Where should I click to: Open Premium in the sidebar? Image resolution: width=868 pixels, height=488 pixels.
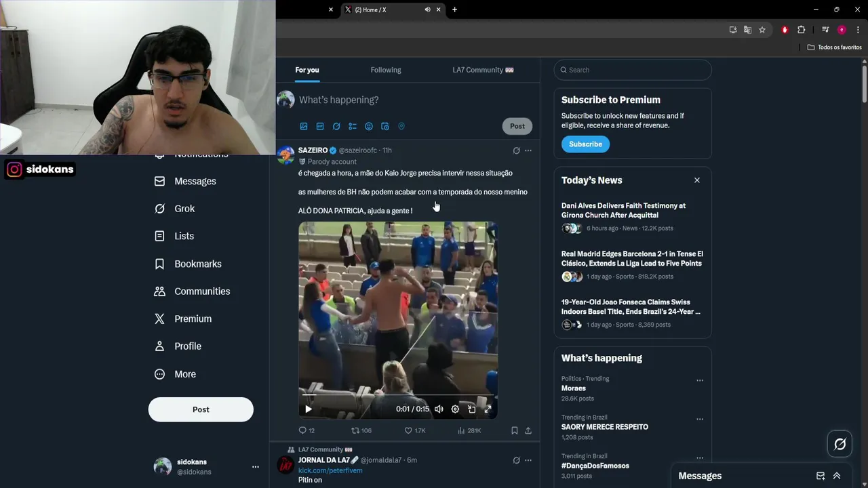click(x=183, y=319)
